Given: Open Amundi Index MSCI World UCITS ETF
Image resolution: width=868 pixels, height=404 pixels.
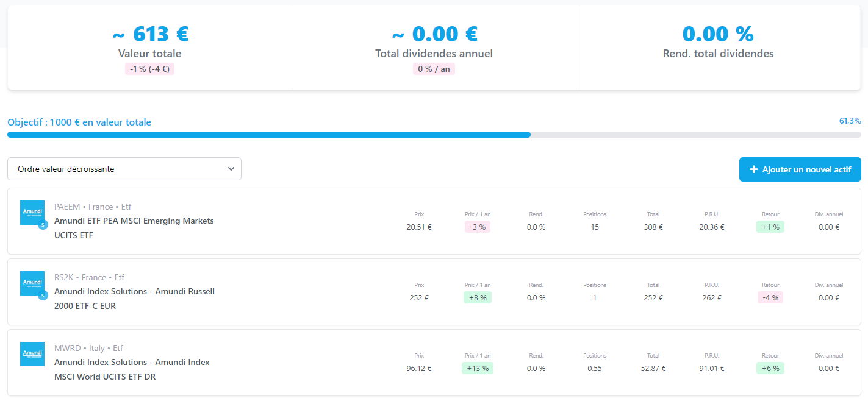Looking at the screenshot, I should (x=132, y=369).
